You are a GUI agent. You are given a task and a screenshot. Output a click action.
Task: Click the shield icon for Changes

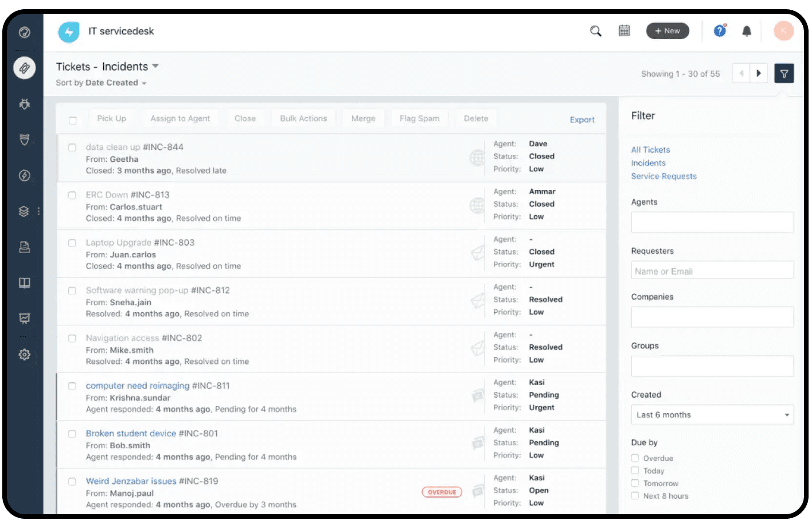point(24,139)
